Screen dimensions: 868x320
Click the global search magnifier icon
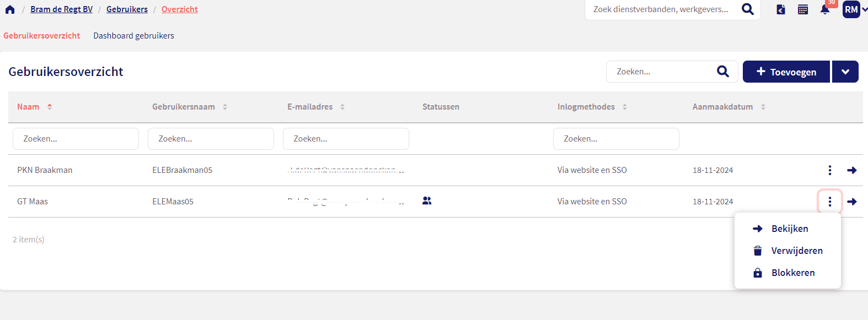pos(748,9)
